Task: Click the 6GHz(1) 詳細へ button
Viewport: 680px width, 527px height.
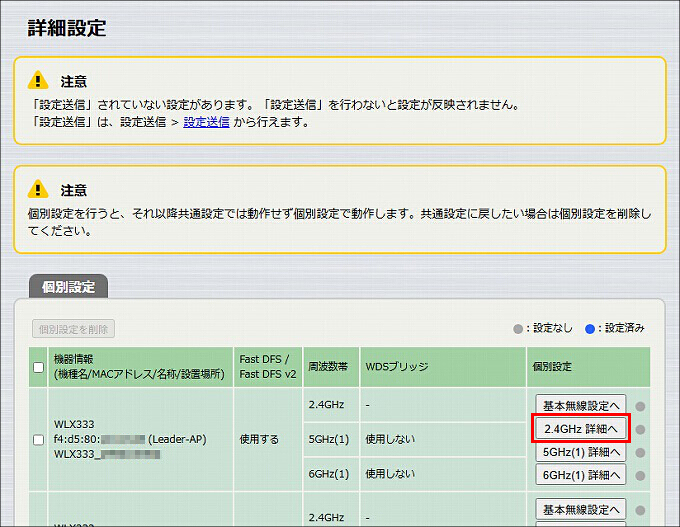Action: coord(581,475)
